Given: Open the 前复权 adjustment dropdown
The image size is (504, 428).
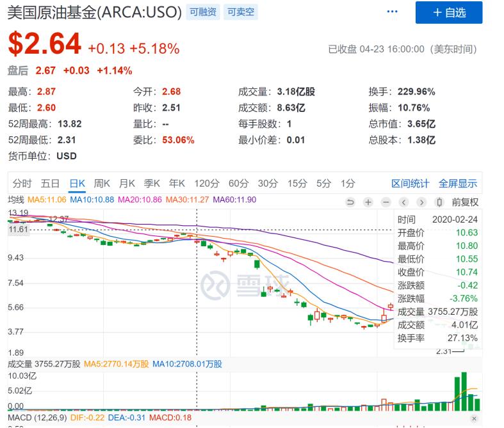Looking at the screenshot, I should point(465,202).
